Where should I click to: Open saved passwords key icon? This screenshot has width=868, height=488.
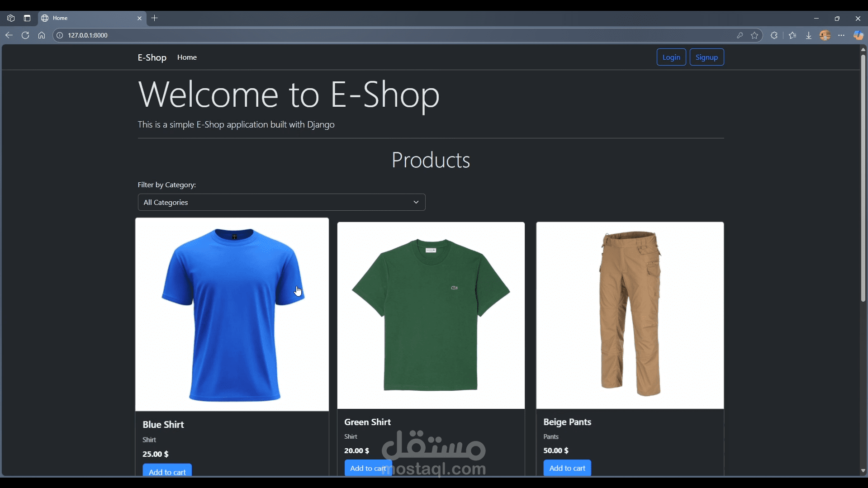click(x=740, y=35)
